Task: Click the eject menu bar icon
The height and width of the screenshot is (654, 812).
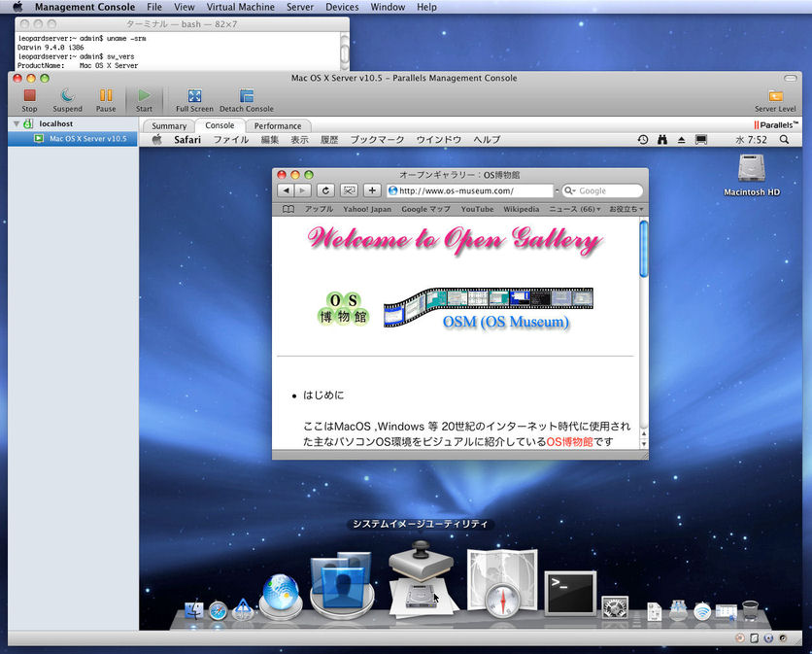Action: click(682, 139)
